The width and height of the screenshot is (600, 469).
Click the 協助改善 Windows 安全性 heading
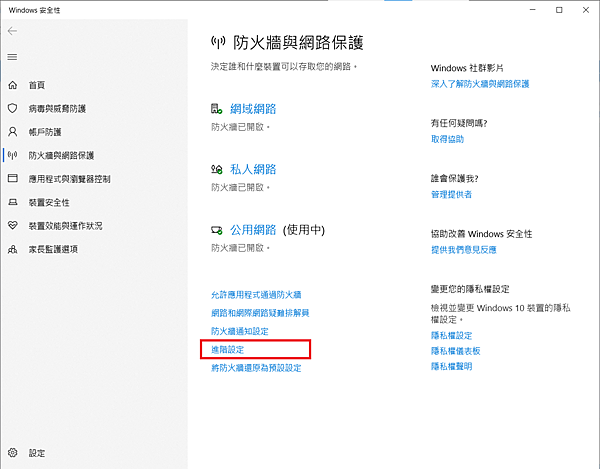(x=481, y=234)
